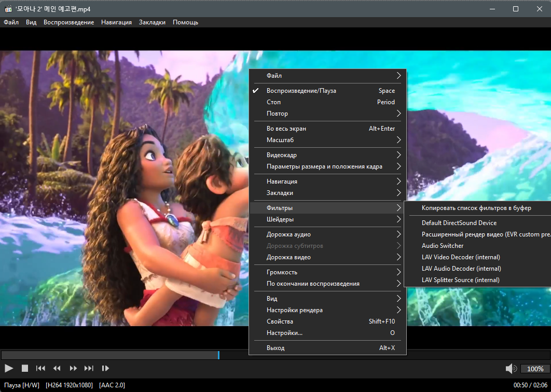The height and width of the screenshot is (392, 551).
Task: Toggle the checked Воспроизведение/Пауза entry
Action: [327, 91]
